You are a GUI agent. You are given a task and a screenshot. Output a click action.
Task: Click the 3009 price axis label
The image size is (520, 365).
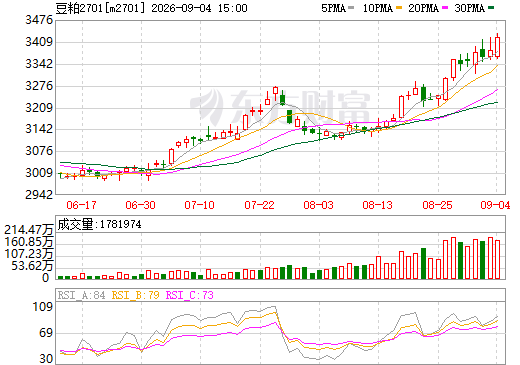point(39,173)
